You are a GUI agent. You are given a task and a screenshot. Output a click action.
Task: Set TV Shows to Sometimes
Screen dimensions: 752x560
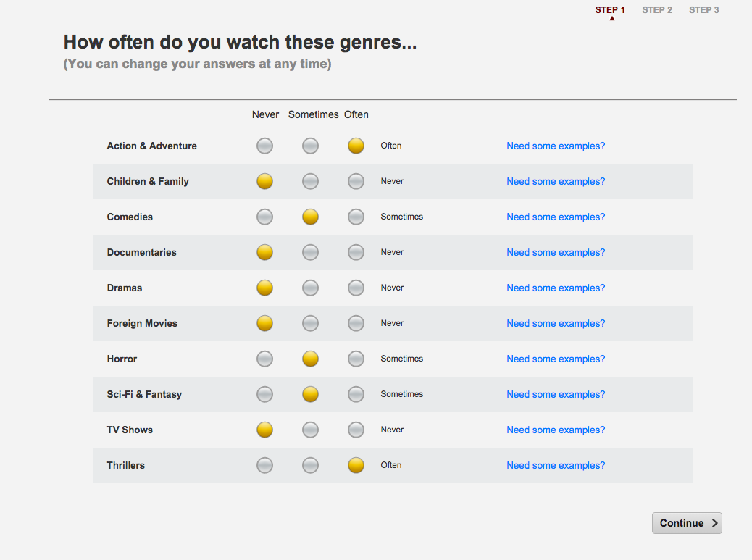310,430
